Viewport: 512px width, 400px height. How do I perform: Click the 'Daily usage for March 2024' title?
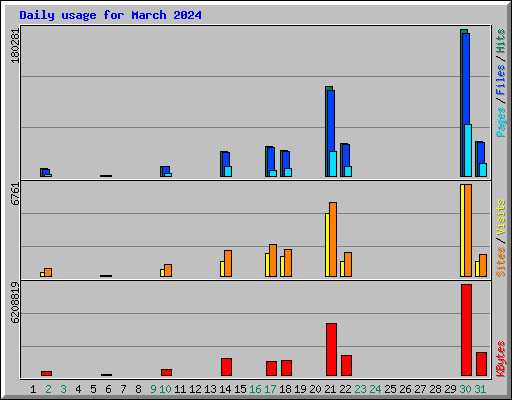(110, 15)
